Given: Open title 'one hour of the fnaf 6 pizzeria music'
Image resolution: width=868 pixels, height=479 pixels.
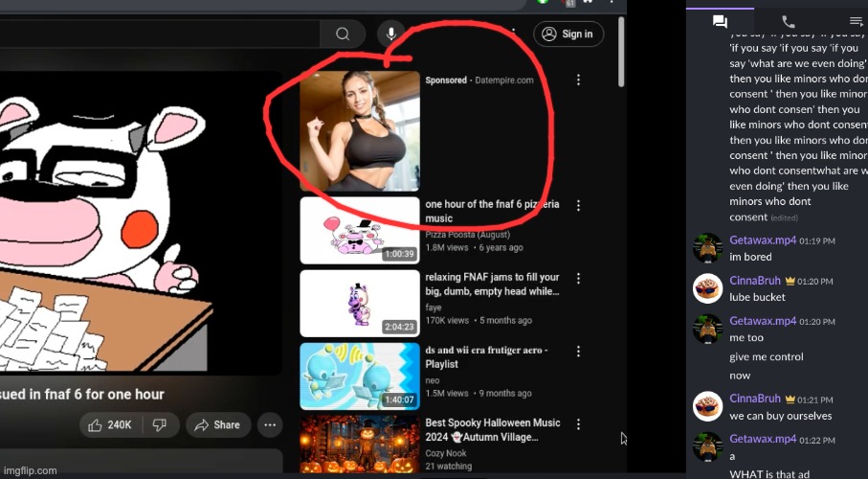Looking at the screenshot, I should tap(492, 211).
